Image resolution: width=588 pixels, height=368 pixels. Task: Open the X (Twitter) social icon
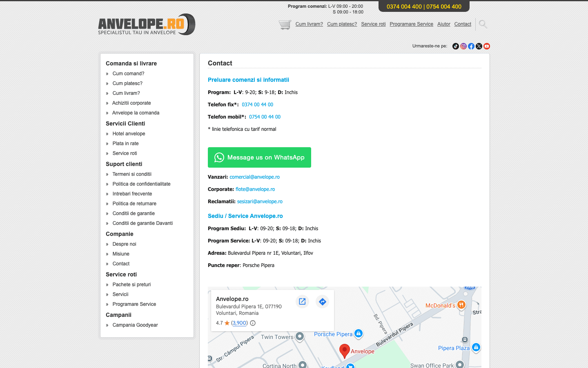pos(479,46)
